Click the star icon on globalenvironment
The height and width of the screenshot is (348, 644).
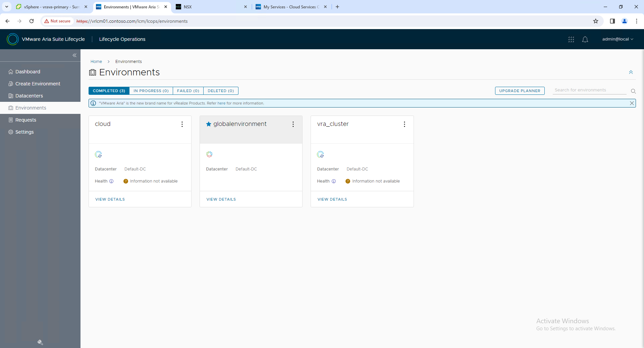tap(209, 124)
